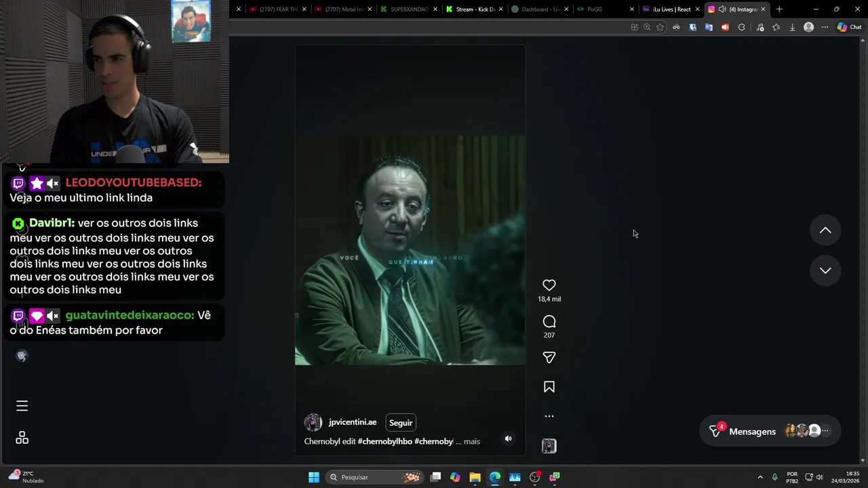Viewport: 868px width, 488px height.
Task: Click the 18,4 mil likes count
Action: (x=549, y=299)
